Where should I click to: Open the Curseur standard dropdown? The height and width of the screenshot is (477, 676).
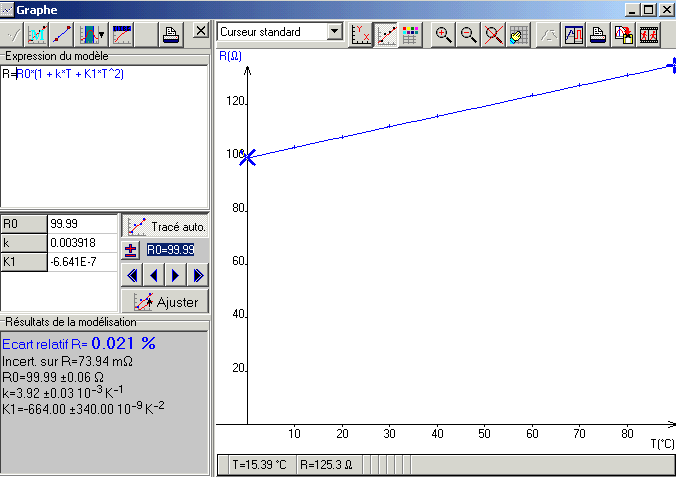tap(335, 31)
